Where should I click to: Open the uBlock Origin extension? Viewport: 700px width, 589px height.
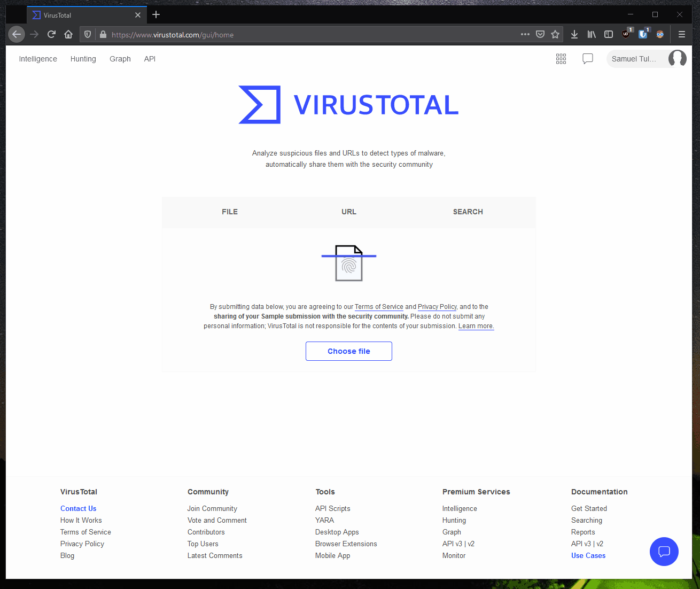point(626,34)
